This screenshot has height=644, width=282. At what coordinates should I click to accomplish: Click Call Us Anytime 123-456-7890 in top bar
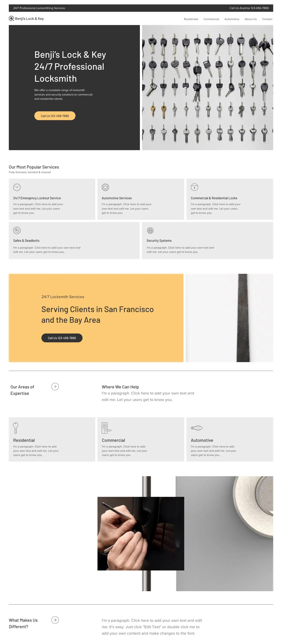point(249,8)
